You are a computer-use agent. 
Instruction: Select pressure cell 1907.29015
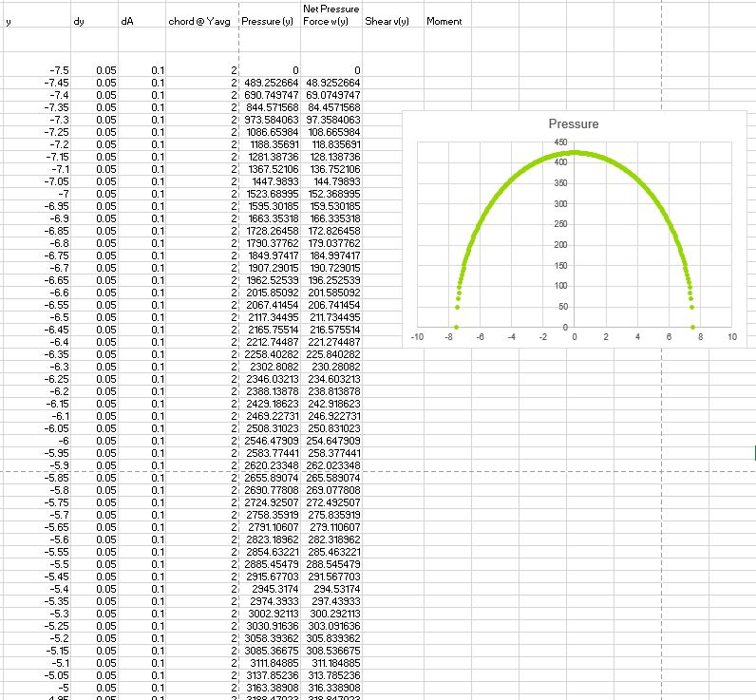point(270,268)
